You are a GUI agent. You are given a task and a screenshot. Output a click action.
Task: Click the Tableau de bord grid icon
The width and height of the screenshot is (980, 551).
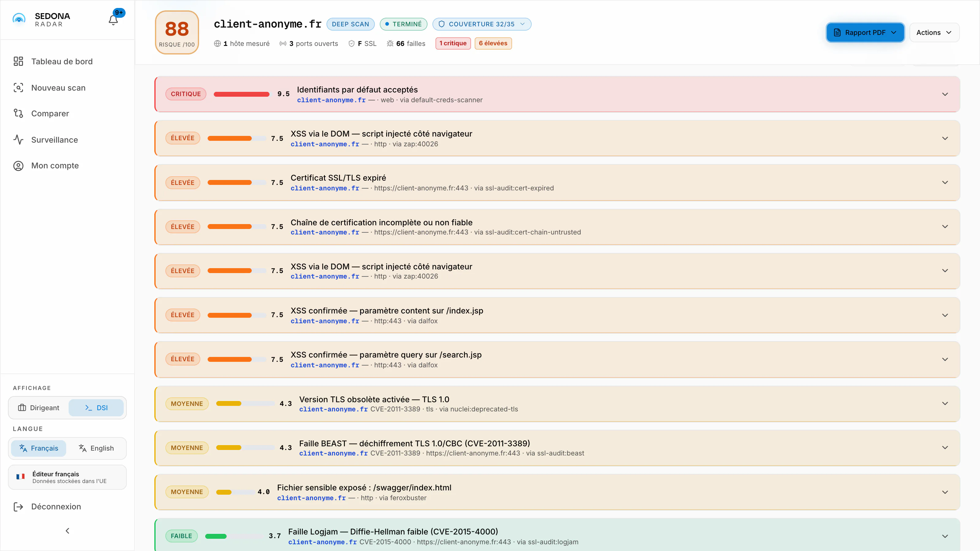pyautogui.click(x=18, y=61)
